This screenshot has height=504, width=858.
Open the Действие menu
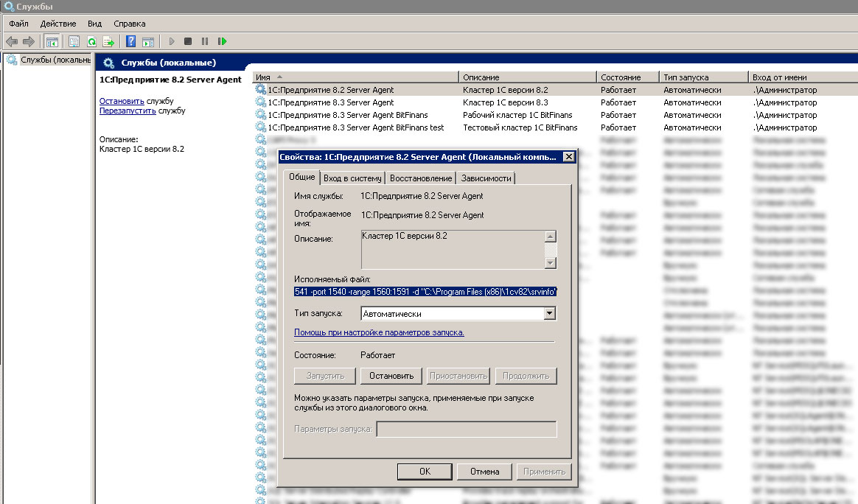click(58, 24)
